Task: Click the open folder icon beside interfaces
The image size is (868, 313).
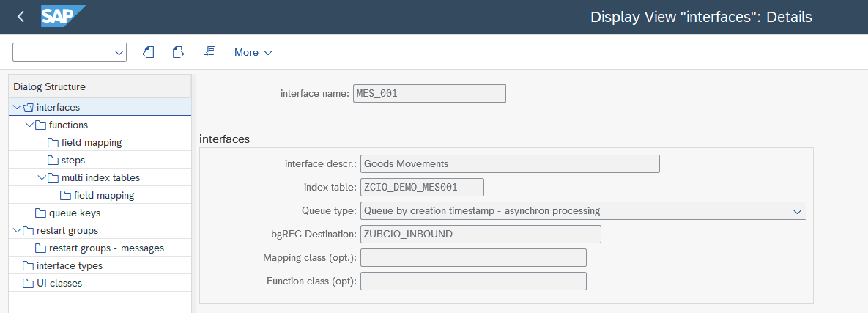Action: [29, 108]
